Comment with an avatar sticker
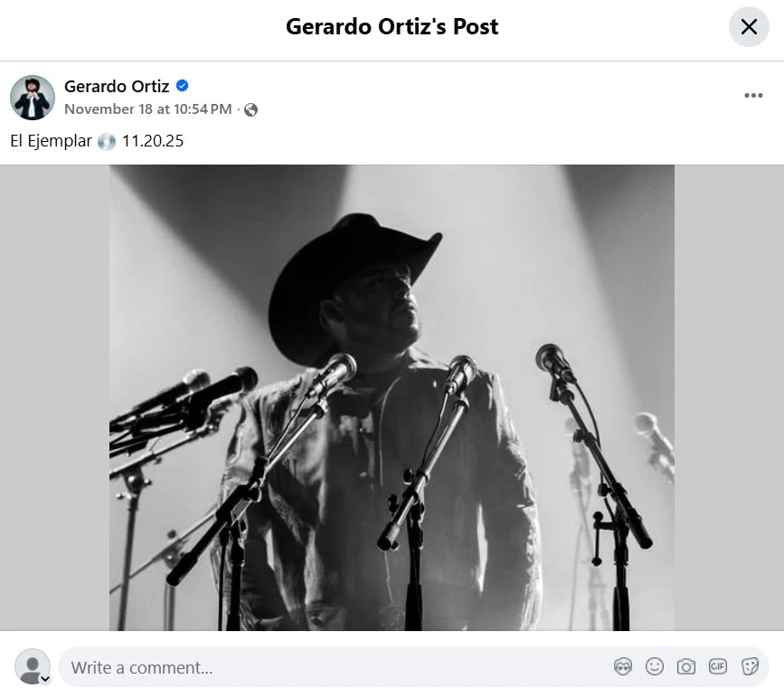Image resolution: width=784 pixels, height=698 pixels. [x=623, y=666]
